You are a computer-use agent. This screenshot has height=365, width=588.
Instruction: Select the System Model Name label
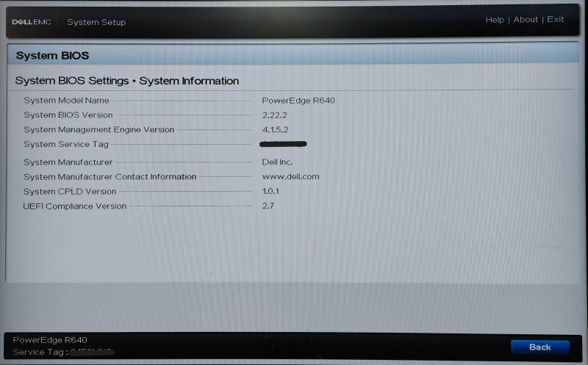pyautogui.click(x=66, y=101)
